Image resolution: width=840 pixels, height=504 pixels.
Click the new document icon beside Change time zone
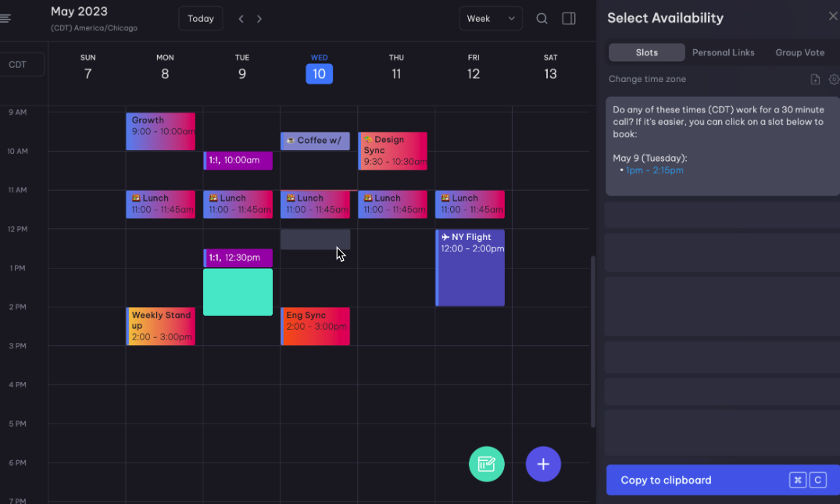(813, 79)
